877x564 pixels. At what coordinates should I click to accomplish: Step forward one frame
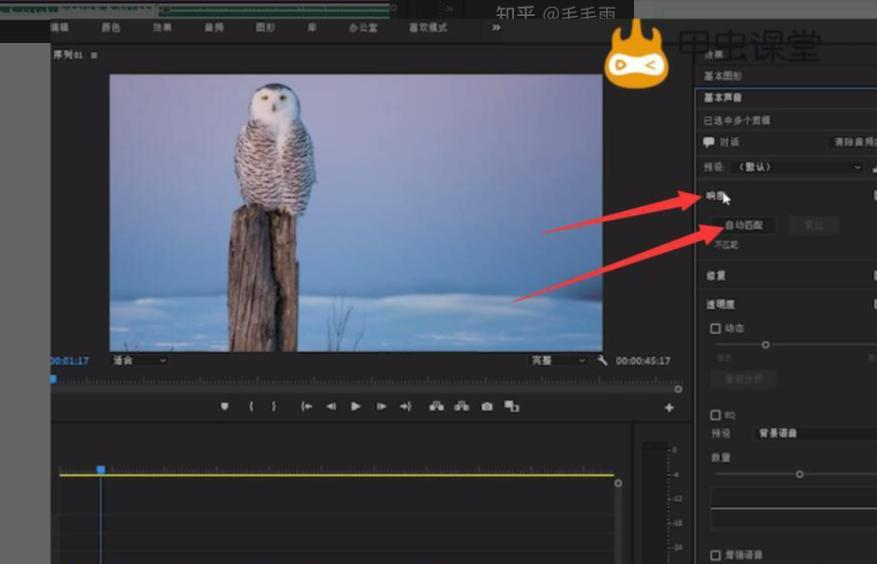381,406
